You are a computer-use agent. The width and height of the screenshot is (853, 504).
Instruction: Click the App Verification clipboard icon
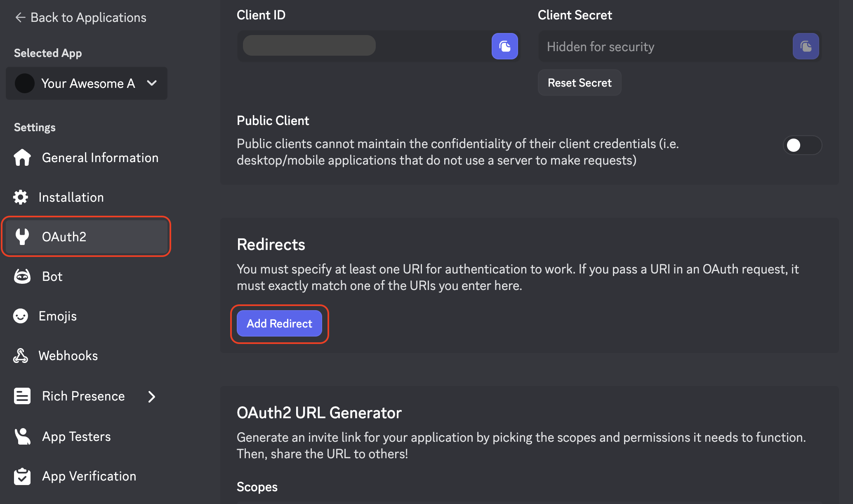tap(22, 476)
